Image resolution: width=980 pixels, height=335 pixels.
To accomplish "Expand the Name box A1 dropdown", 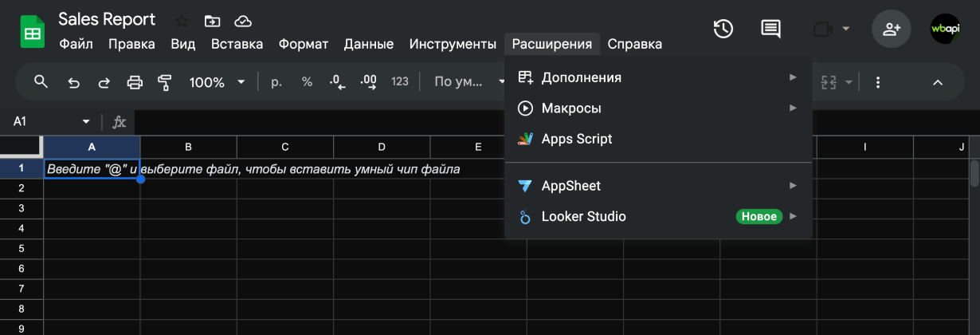I will 86,121.
